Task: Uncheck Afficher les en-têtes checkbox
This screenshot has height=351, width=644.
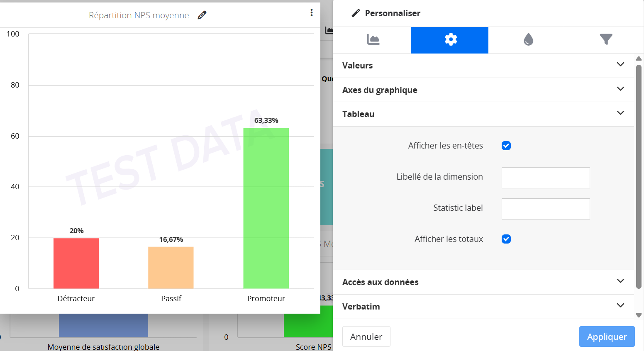Action: point(506,146)
